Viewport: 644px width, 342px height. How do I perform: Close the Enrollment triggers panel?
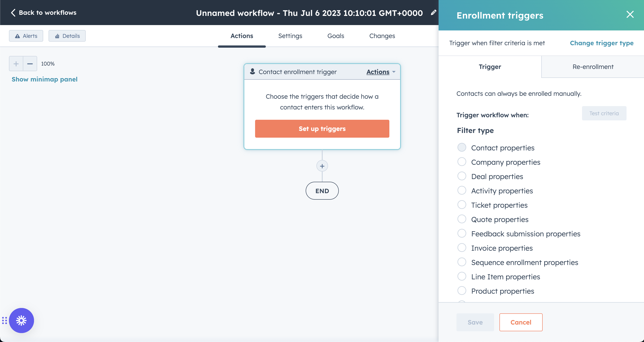(x=630, y=15)
